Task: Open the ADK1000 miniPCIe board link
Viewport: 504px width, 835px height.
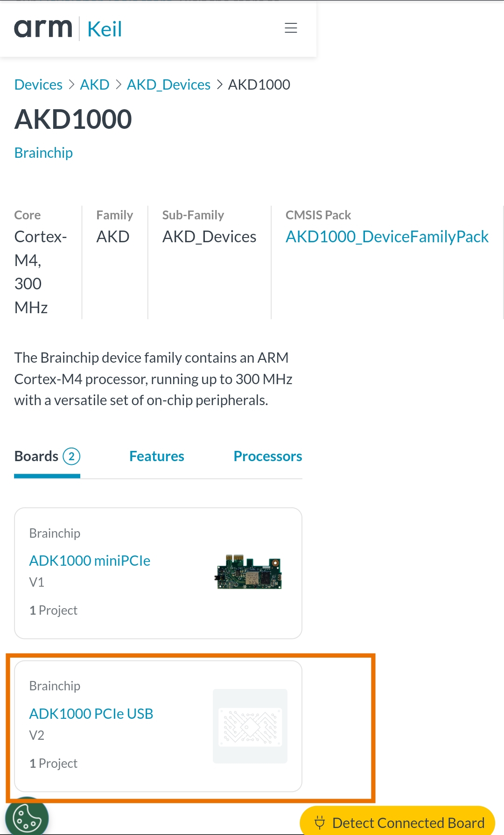Action: [90, 561]
